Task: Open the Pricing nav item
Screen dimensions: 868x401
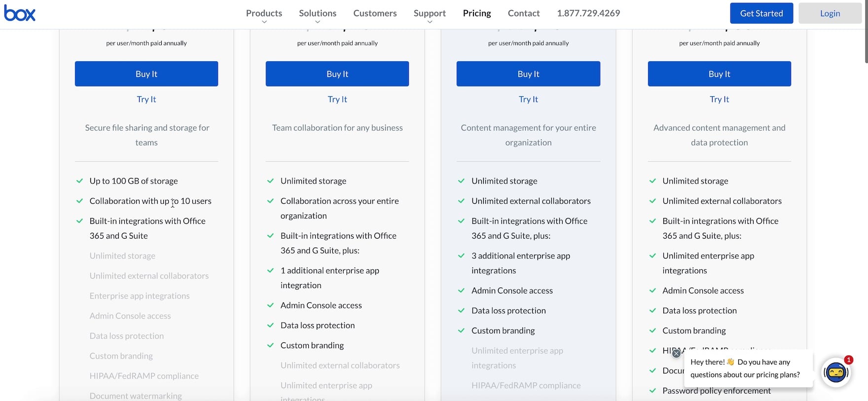Action: pos(476,13)
